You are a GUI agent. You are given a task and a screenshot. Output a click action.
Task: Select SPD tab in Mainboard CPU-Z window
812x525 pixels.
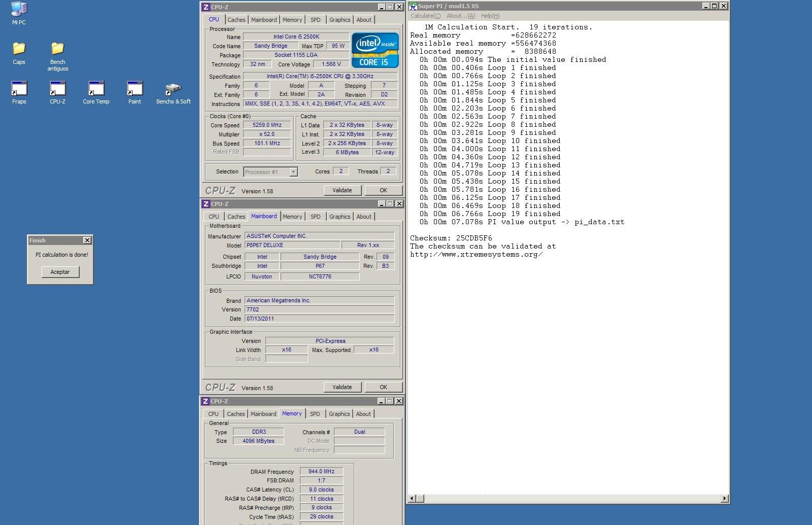coord(316,217)
